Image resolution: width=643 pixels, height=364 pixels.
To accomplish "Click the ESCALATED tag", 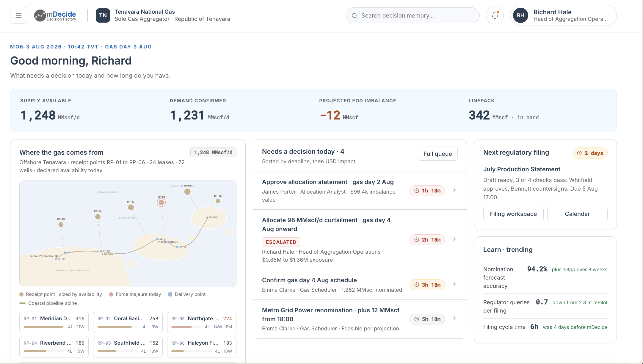I will pyautogui.click(x=281, y=242).
